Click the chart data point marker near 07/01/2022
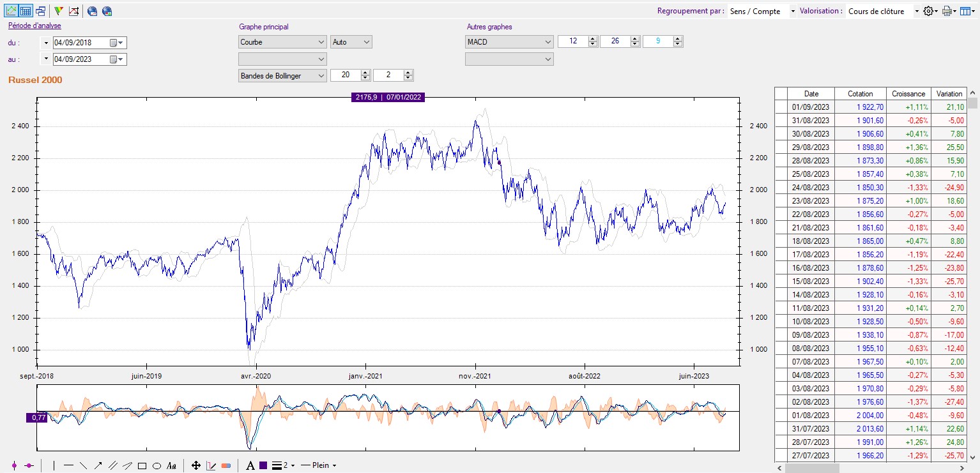Viewport: 980px width, 473px height. (499, 163)
